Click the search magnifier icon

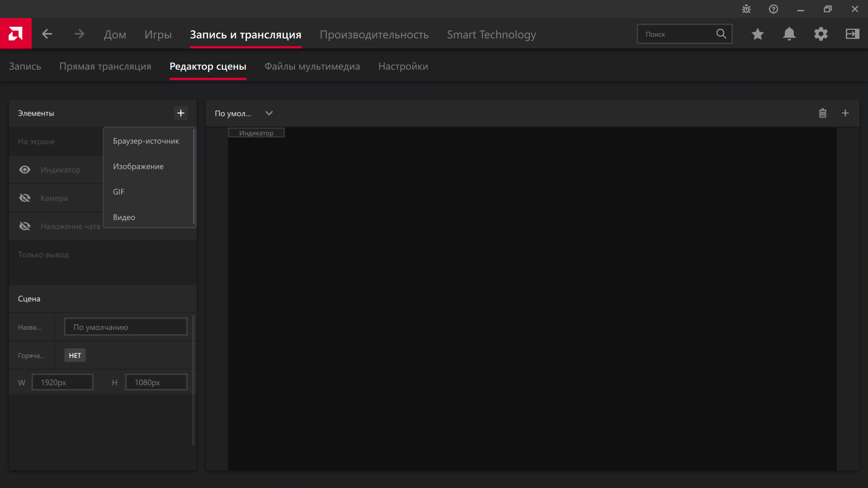[x=721, y=34]
